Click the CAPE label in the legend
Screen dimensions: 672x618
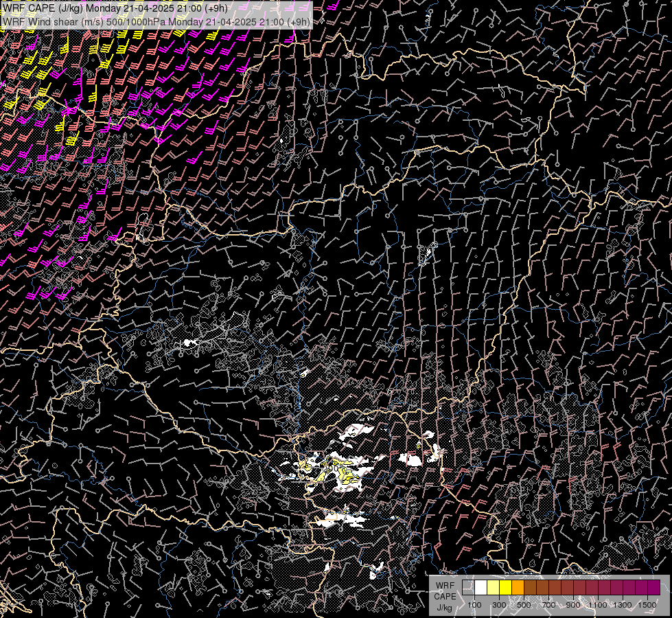(445, 597)
